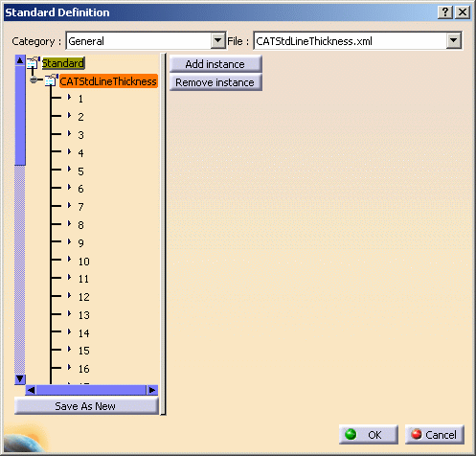The width and height of the screenshot is (476, 456).
Task: Click the Standard root node icon
Action: (x=34, y=63)
